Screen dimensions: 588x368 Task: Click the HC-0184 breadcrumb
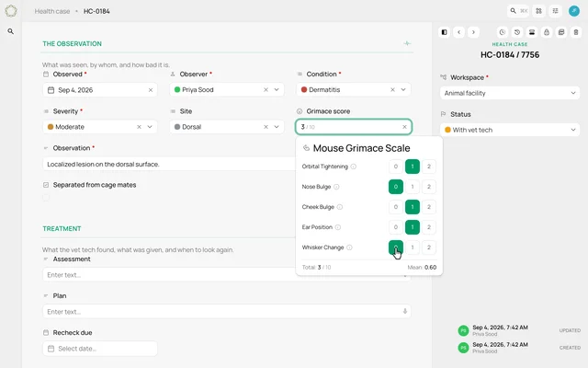click(96, 11)
